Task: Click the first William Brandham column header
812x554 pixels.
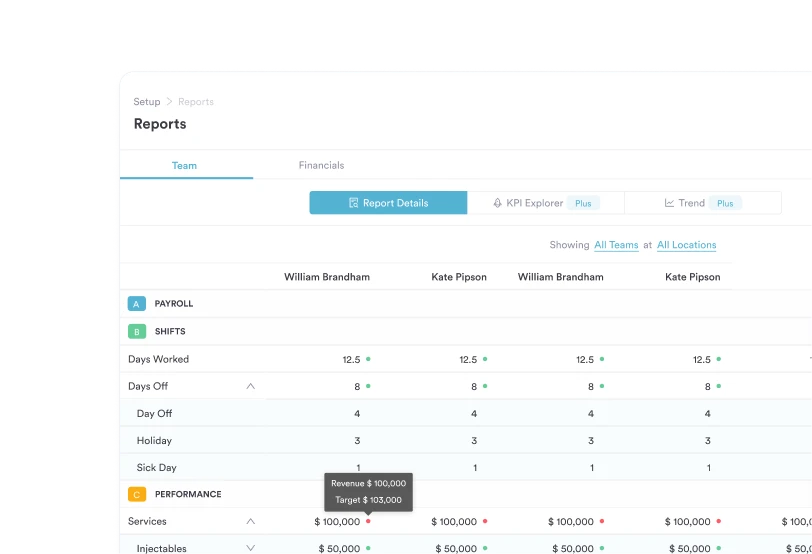Action: (x=327, y=277)
